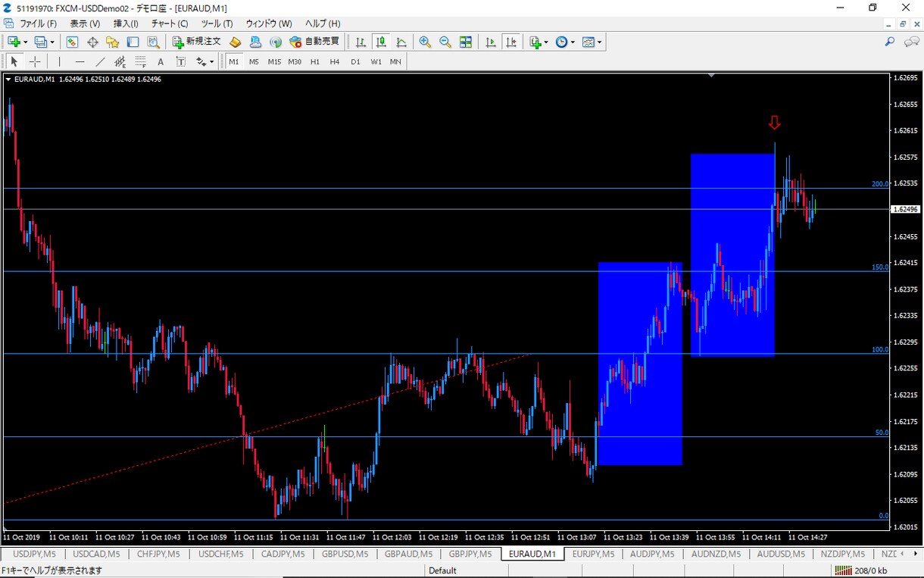Pick the vertical line drawing tool
This screenshot has width=924, height=578.
pyautogui.click(x=60, y=61)
